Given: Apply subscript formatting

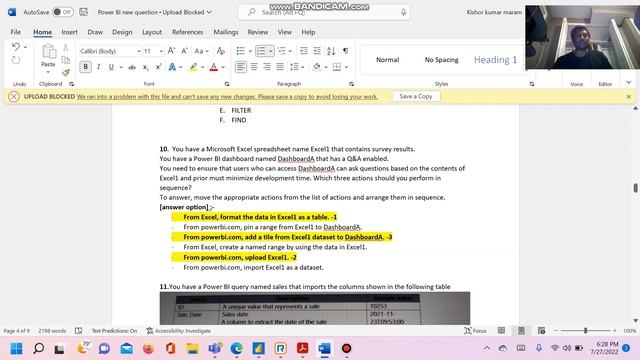Looking at the screenshot, I should point(145,67).
